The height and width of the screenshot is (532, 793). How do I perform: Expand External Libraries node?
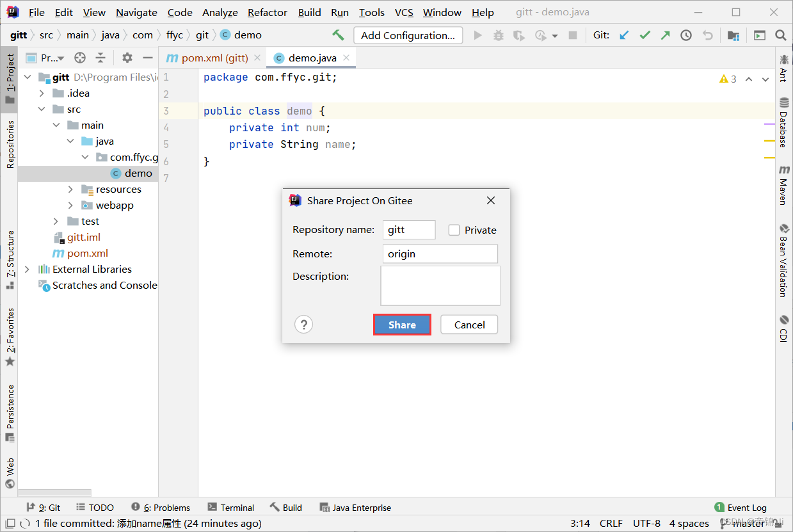pos(28,269)
